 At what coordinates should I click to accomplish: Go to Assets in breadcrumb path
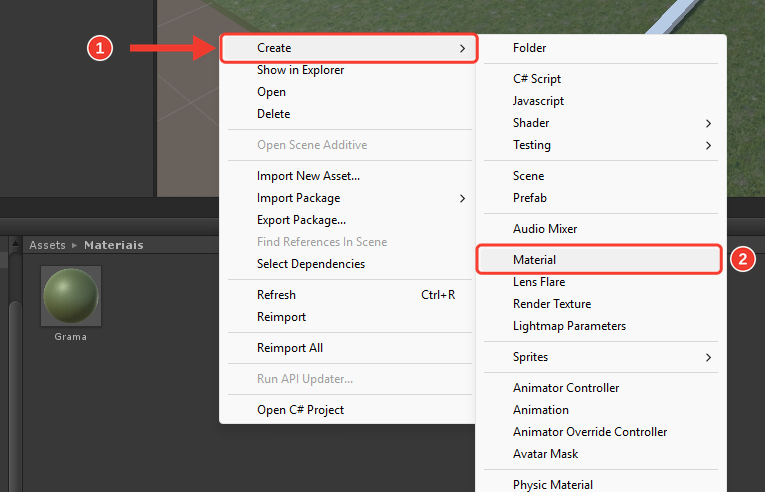click(x=47, y=245)
